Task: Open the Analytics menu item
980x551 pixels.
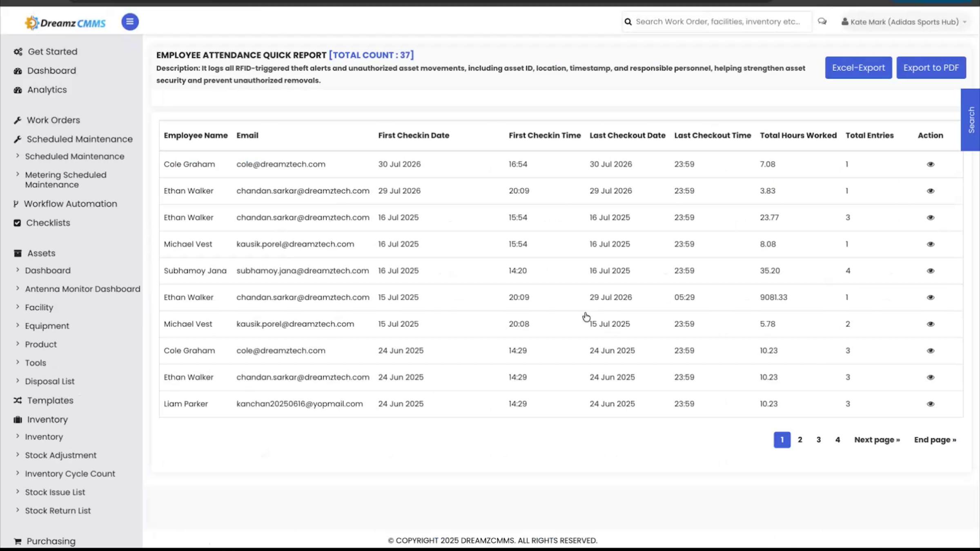Action: point(47,90)
